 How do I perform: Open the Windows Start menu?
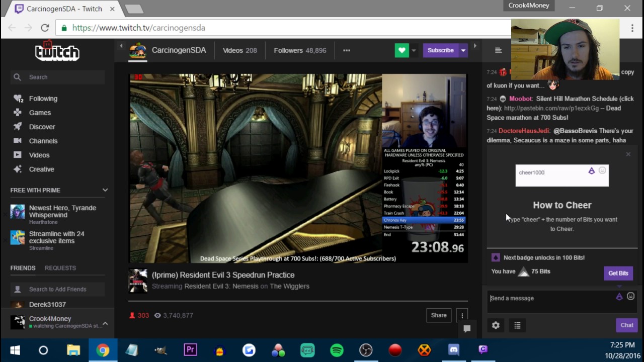[15, 350]
